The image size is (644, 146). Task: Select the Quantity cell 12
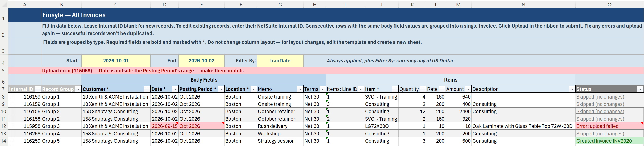pyautogui.click(x=412, y=111)
